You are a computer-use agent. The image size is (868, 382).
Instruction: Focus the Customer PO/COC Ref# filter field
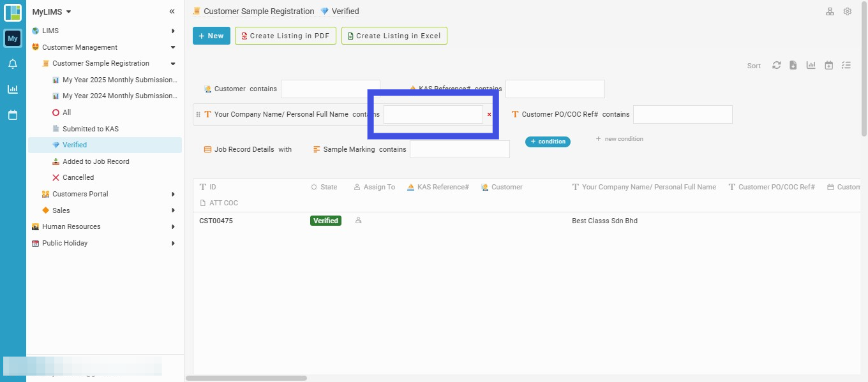pos(683,115)
